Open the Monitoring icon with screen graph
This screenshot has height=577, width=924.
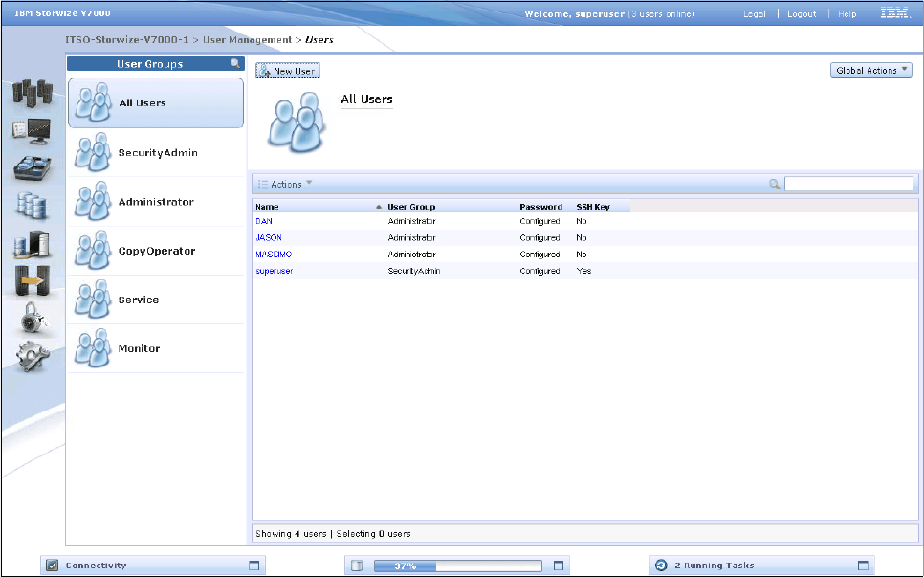point(33,131)
